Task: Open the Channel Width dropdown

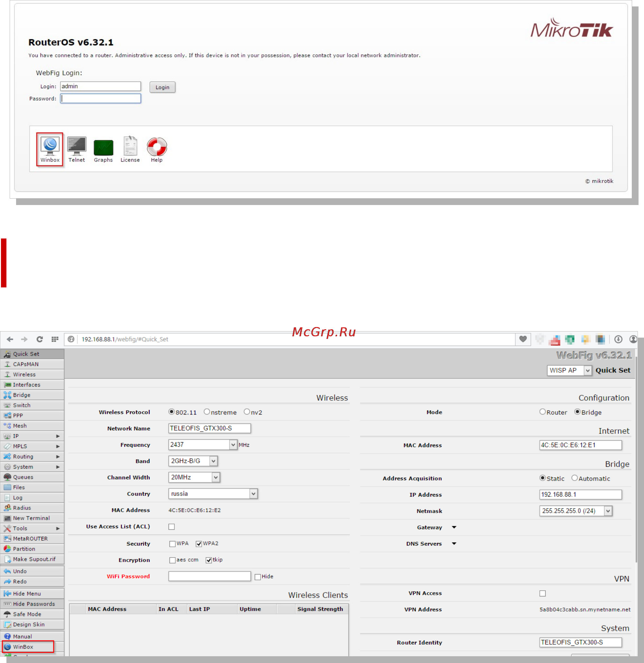Action: [x=194, y=477]
